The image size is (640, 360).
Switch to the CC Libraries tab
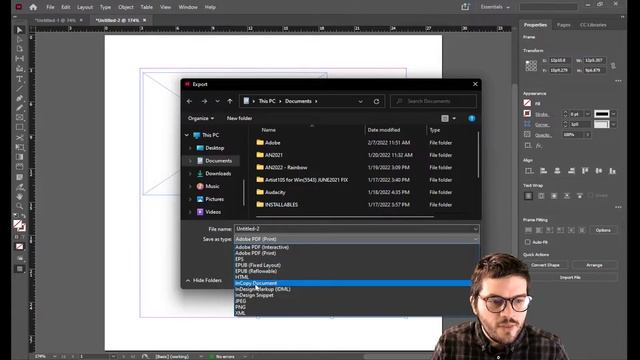pyautogui.click(x=593, y=25)
